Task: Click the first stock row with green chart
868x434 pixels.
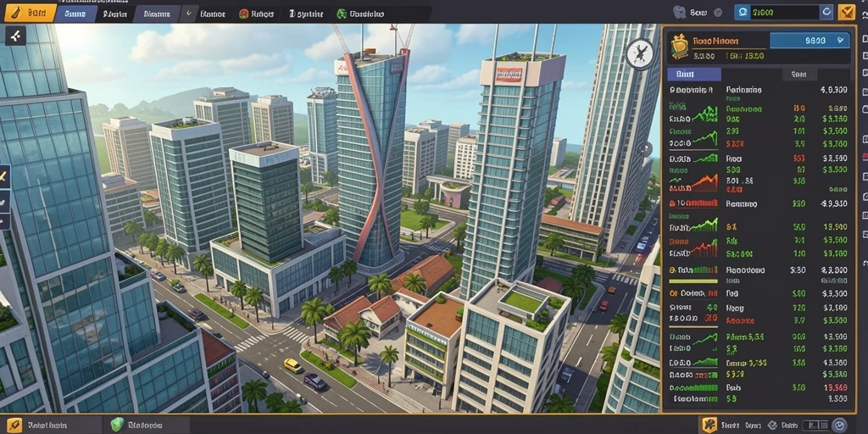Action: click(758, 114)
